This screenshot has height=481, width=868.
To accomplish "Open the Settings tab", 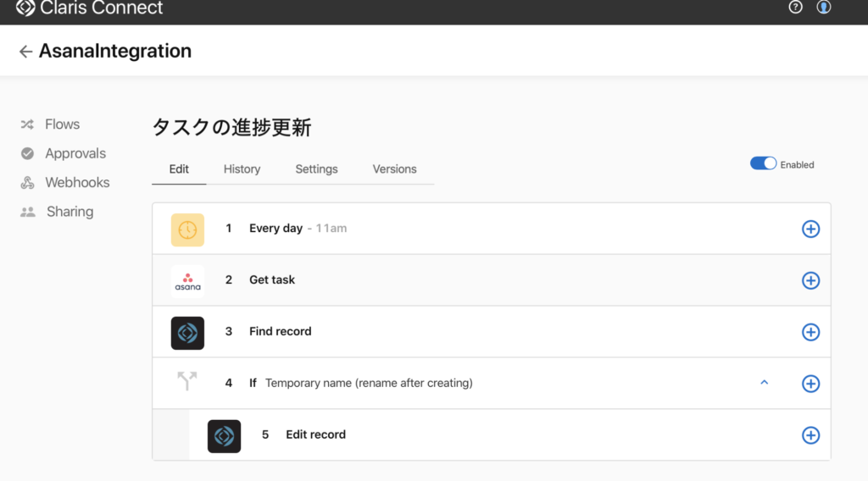I will pos(316,169).
